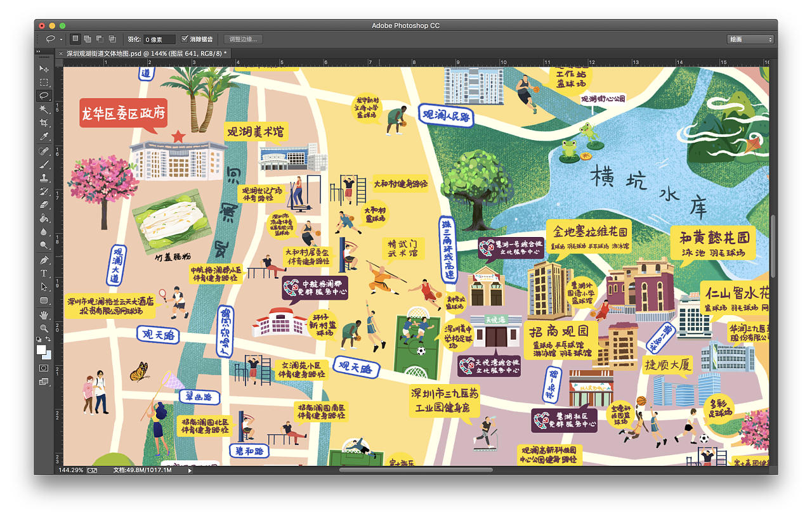Select the Crop tool
Image resolution: width=812 pixels, height=521 pixels.
(44, 123)
